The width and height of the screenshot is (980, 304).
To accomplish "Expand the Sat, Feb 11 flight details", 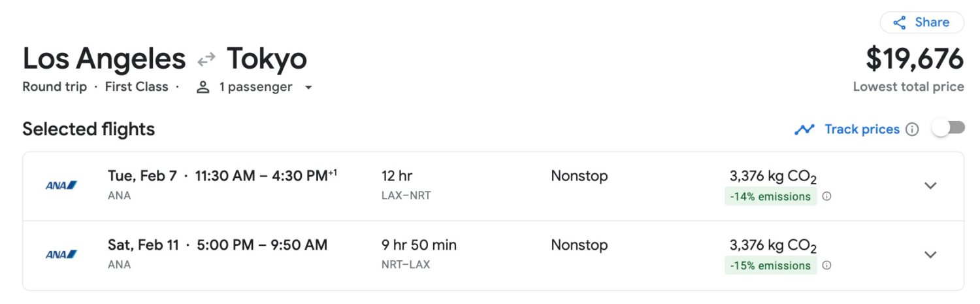I will (930, 255).
